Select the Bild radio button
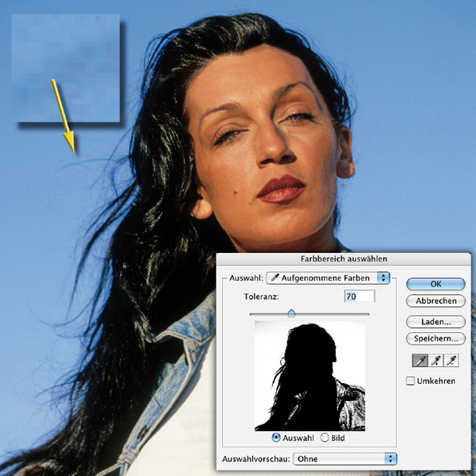This screenshot has width=476, height=476. 324,437
